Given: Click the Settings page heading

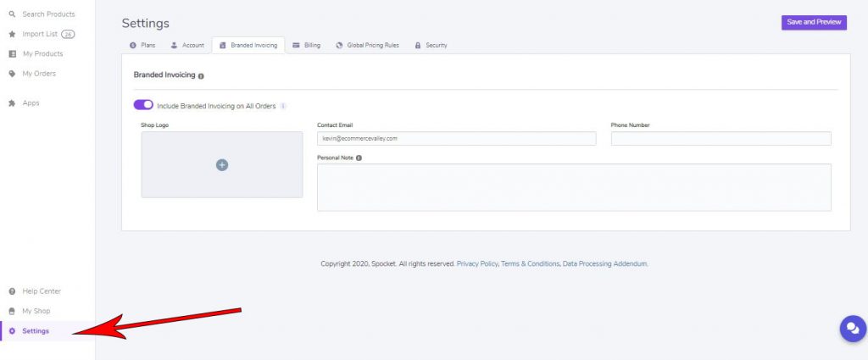Looking at the screenshot, I should coord(146,23).
